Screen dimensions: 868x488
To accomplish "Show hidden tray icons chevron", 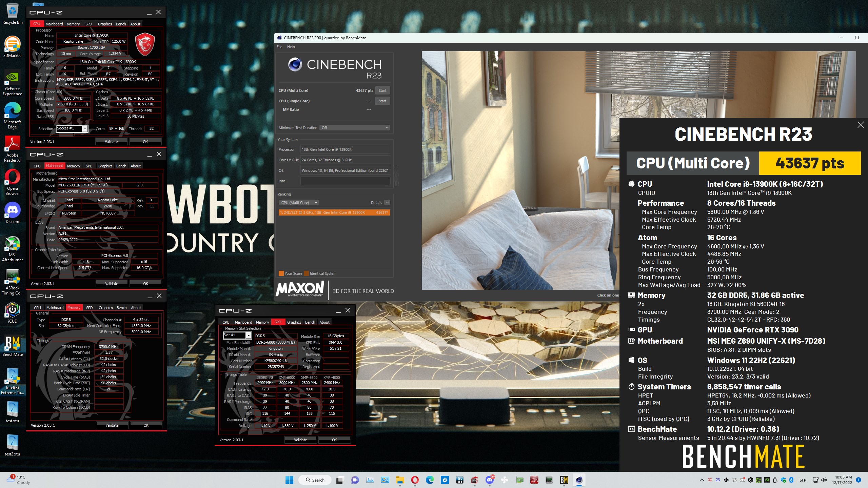I will (x=702, y=480).
